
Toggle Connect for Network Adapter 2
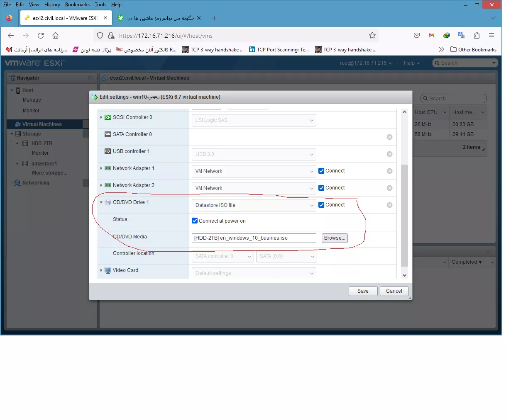[x=321, y=188]
